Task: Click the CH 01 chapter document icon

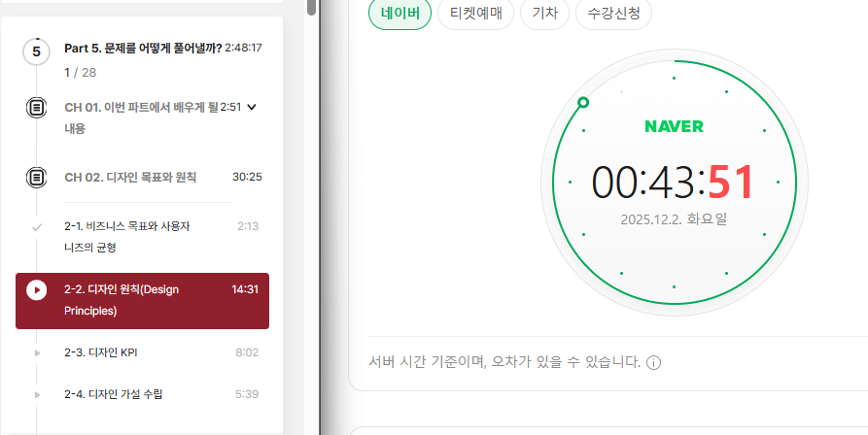Action: 37,107
